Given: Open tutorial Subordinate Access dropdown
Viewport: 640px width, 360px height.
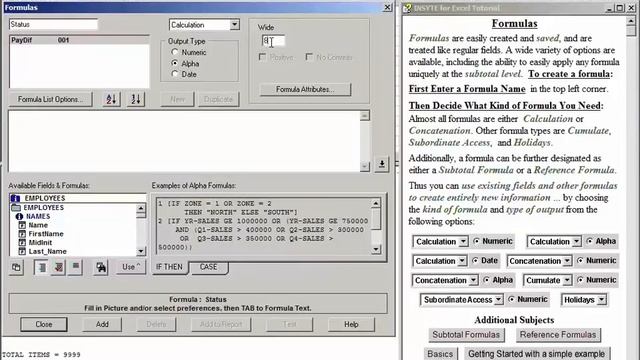Looking at the screenshot, I should [x=498, y=300].
